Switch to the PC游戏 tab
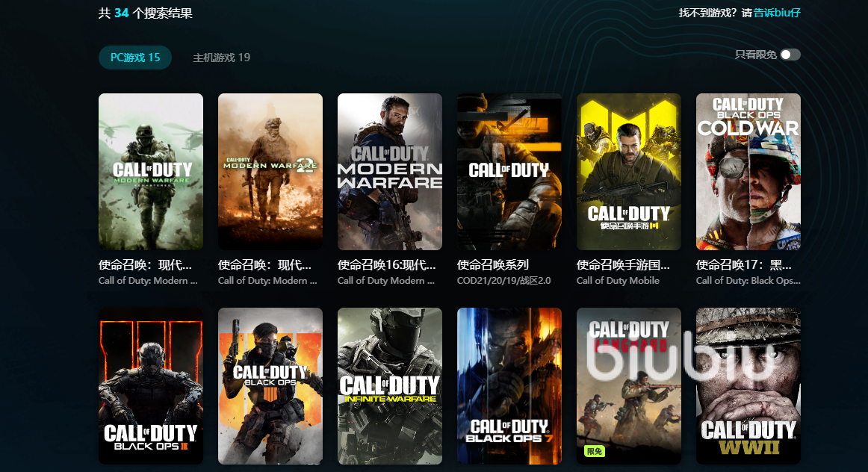The height and width of the screenshot is (472, 868). (135, 58)
